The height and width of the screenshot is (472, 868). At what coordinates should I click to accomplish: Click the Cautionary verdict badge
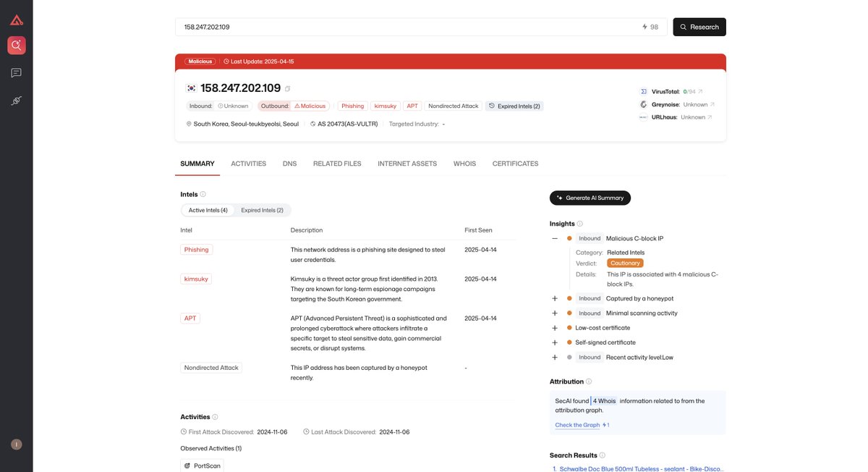tap(625, 263)
